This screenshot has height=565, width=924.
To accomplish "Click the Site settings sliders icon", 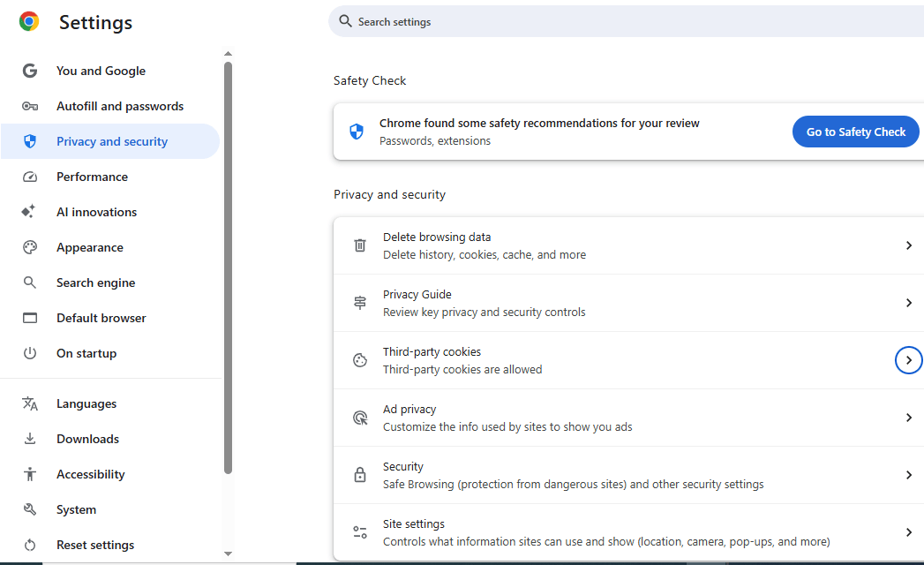I will 359,531.
